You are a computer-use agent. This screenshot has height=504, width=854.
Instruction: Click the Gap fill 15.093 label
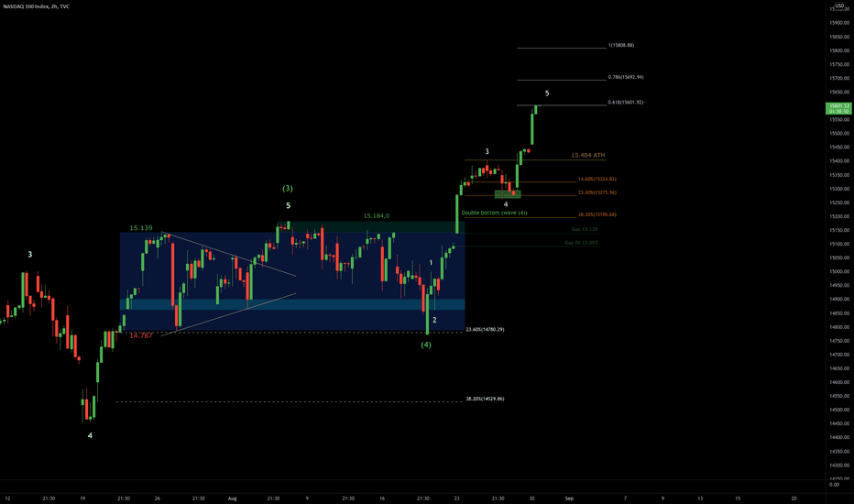581,243
